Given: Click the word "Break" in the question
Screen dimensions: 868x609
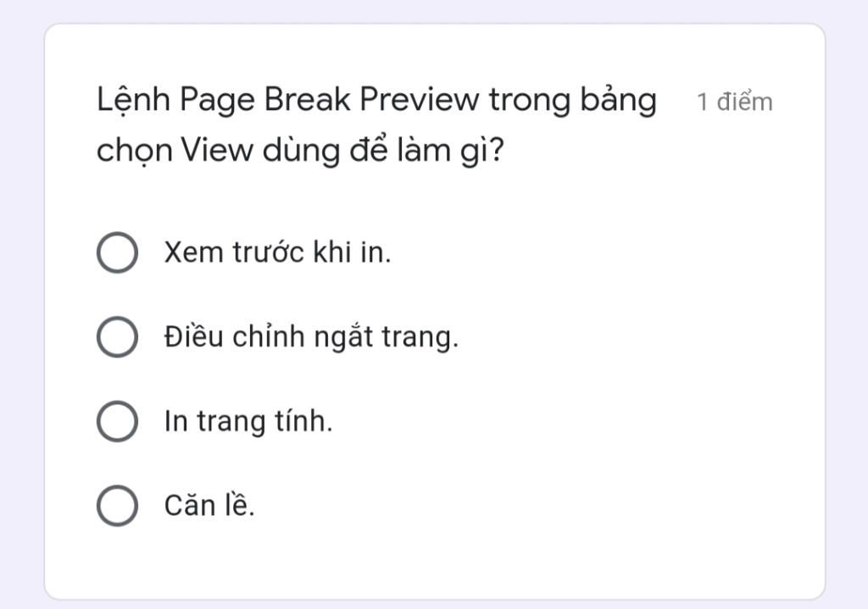Looking at the screenshot, I should (307, 101).
